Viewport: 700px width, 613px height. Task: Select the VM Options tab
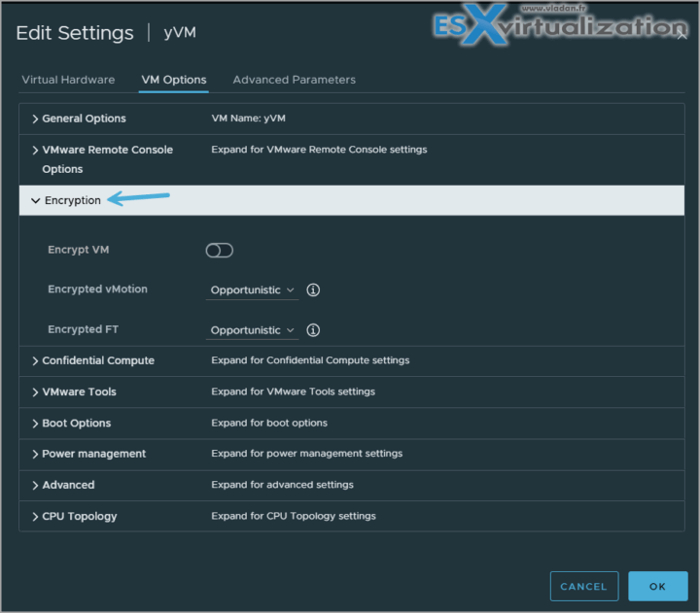[x=174, y=80]
